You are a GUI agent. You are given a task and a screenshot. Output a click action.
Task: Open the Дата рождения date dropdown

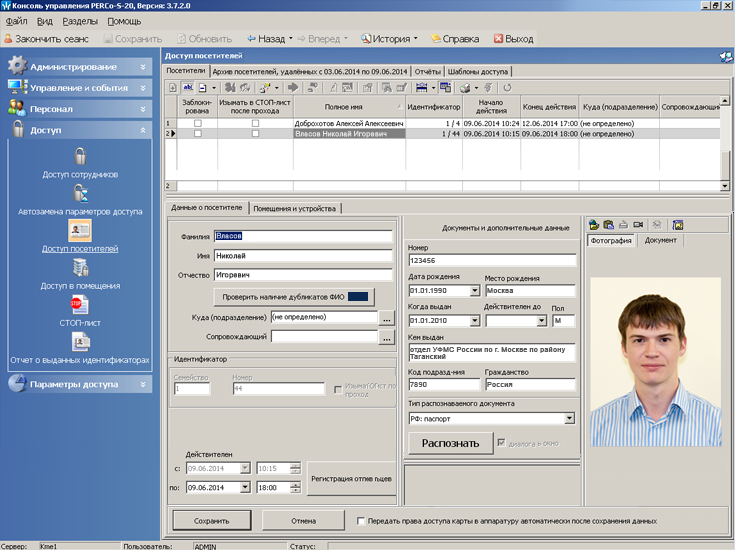tap(474, 291)
